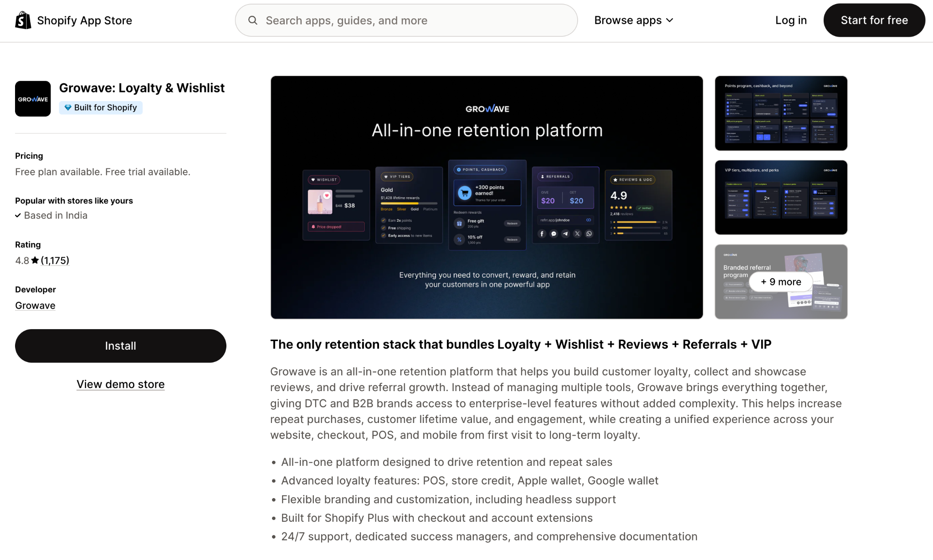Focus the search apps input field

[406, 20]
